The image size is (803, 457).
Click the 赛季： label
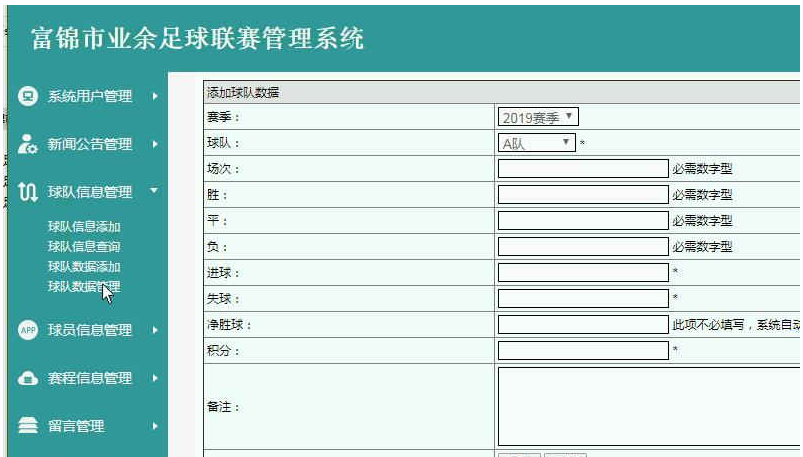(223, 117)
